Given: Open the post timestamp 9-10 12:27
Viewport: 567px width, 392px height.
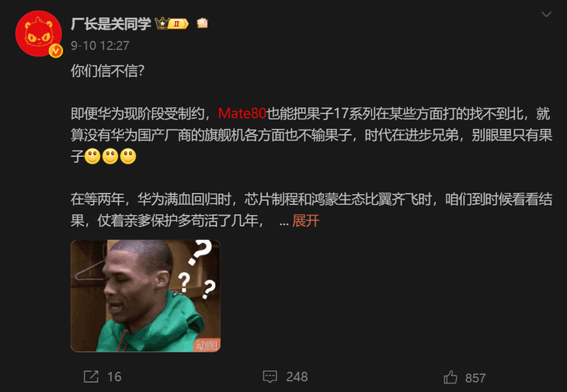Looking at the screenshot, I should (99, 46).
